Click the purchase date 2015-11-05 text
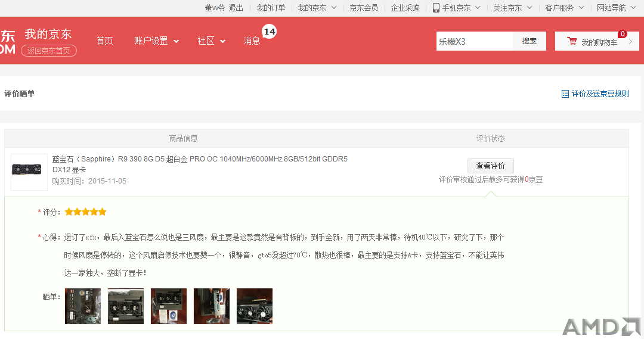Viewport: 644px width, 339px height. point(107,181)
